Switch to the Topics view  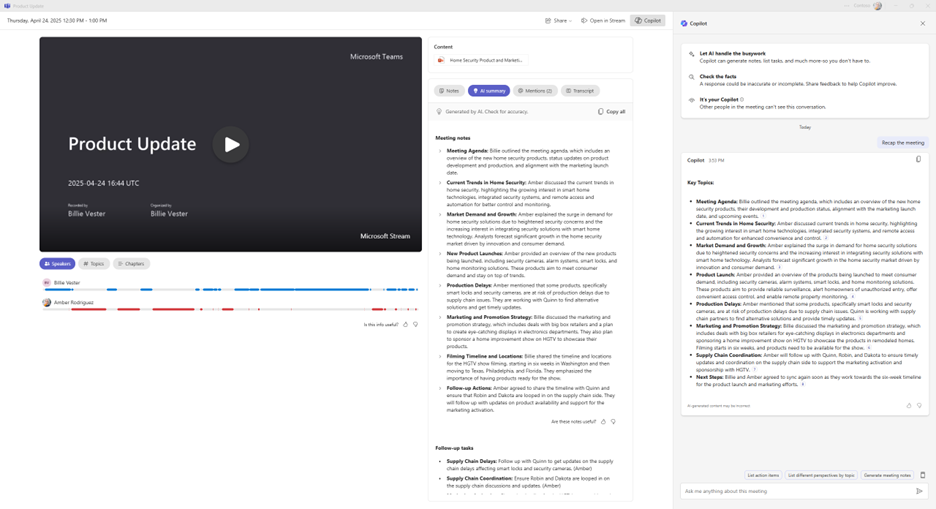click(x=94, y=263)
